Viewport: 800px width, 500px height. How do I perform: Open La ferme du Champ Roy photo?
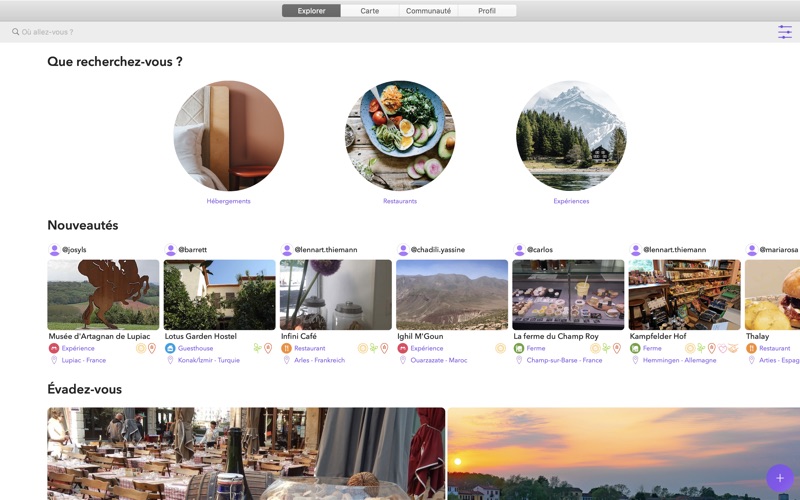(x=568, y=294)
